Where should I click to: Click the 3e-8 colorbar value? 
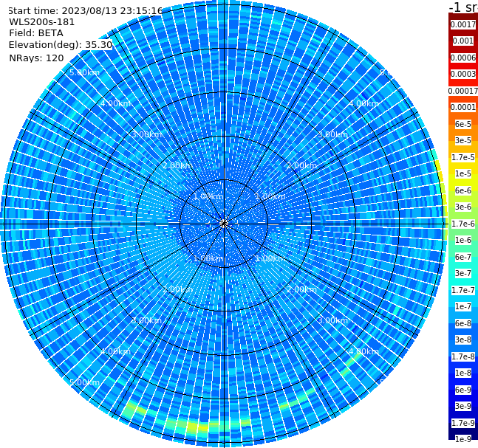pos(463,340)
